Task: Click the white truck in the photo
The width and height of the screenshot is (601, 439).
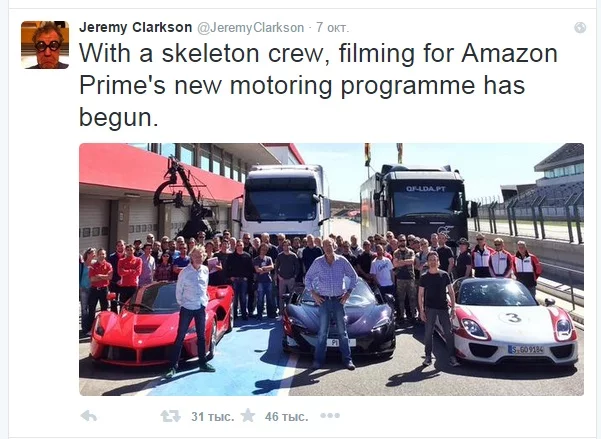Action: 283,201
